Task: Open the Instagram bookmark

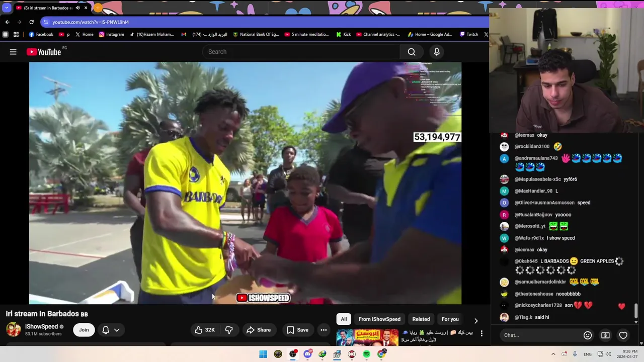Action: click(x=111, y=34)
